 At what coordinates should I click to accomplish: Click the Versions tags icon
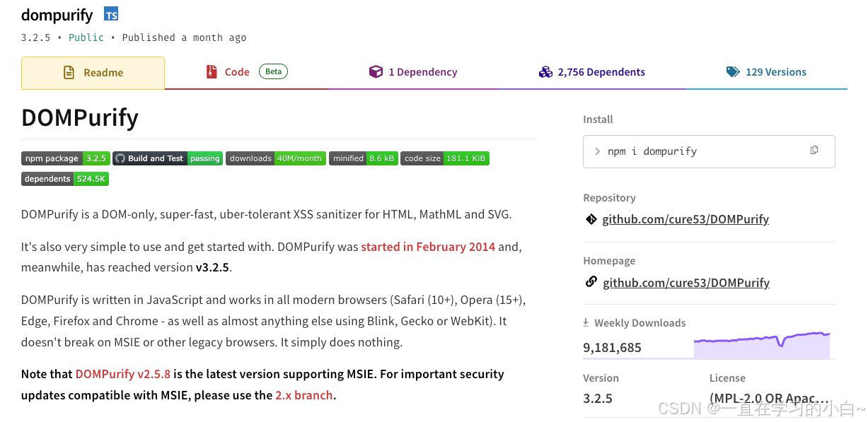click(733, 71)
